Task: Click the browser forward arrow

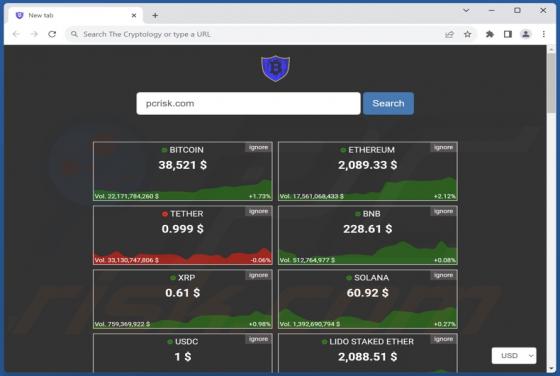Action: tap(34, 34)
